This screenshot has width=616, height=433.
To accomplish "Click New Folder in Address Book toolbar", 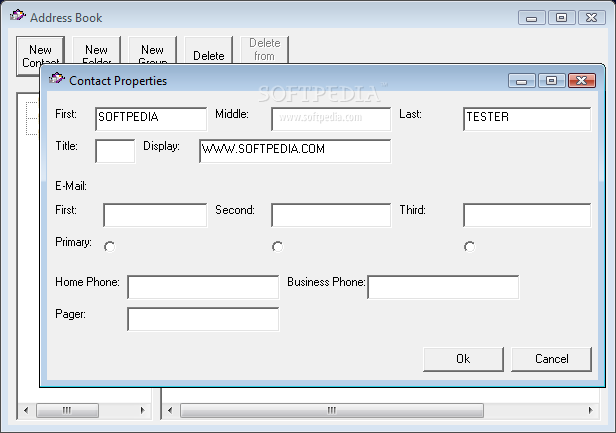I will (x=97, y=50).
